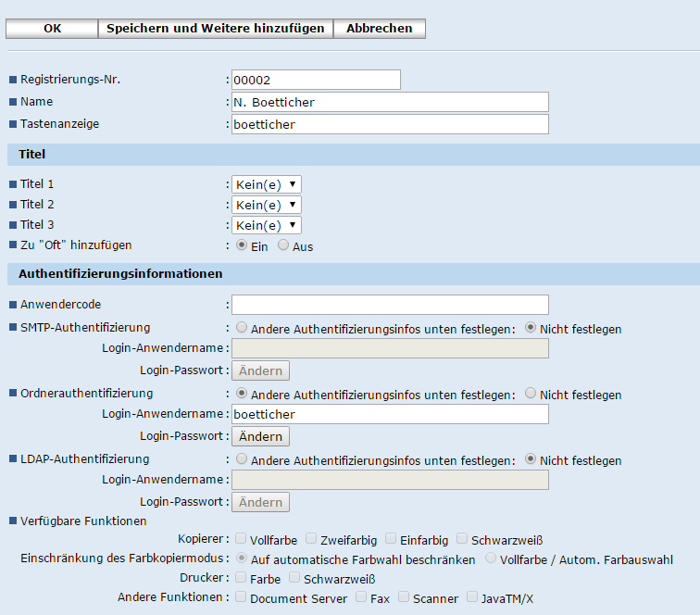Click the Anwendercode input field
The width and height of the screenshot is (700, 615).
click(390, 305)
